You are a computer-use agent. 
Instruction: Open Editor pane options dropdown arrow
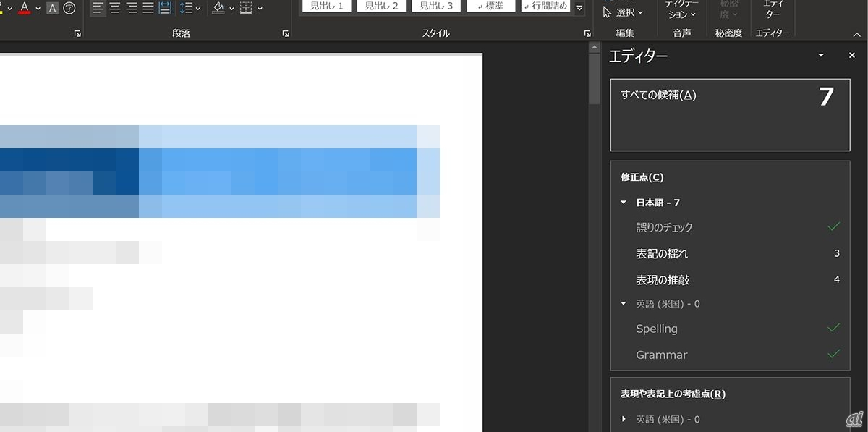[x=821, y=56]
